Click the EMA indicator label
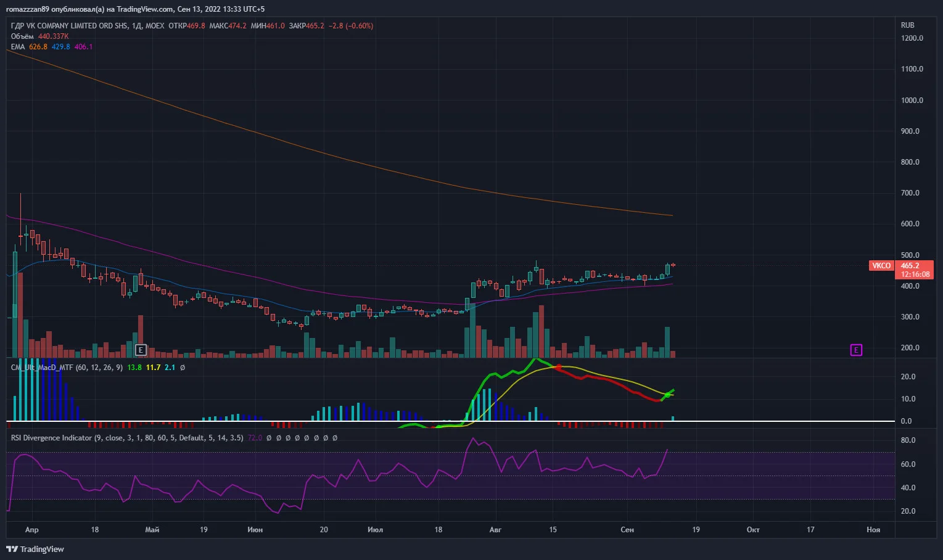 click(18, 47)
